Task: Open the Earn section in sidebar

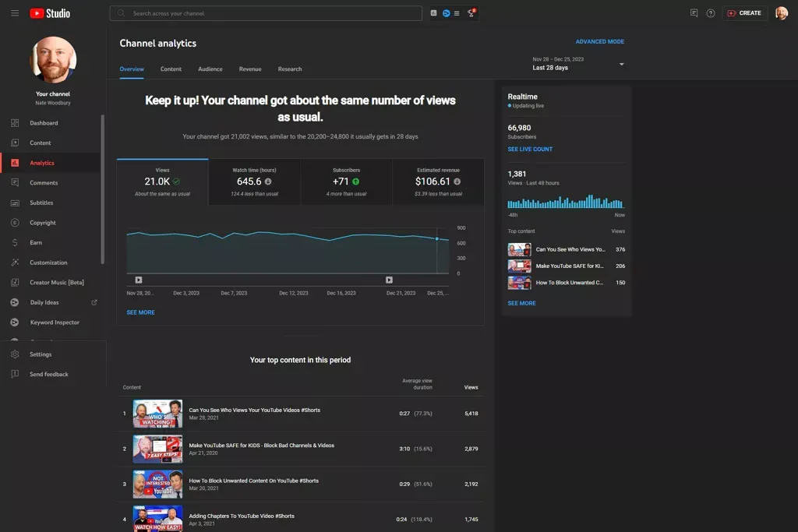Action: 51,242
